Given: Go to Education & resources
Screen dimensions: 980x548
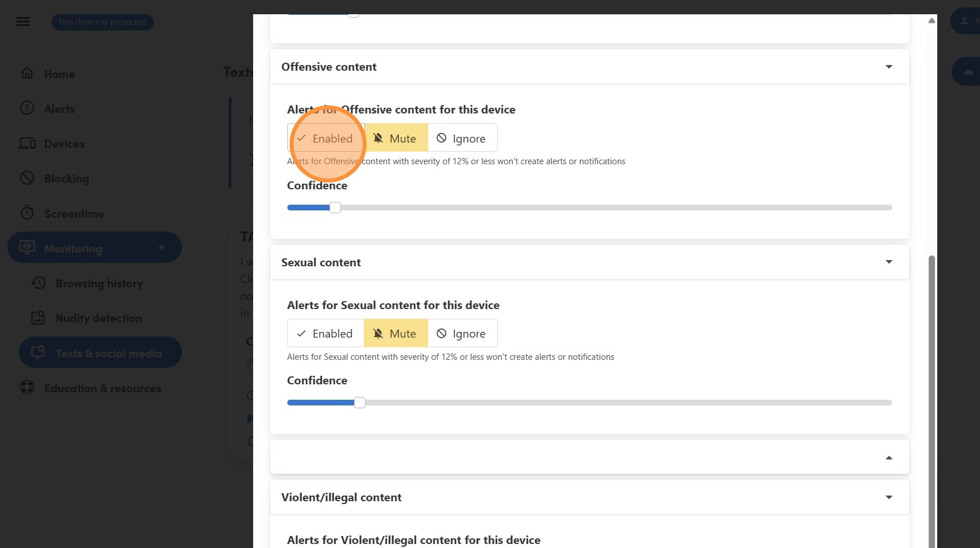Looking at the screenshot, I should tap(103, 388).
